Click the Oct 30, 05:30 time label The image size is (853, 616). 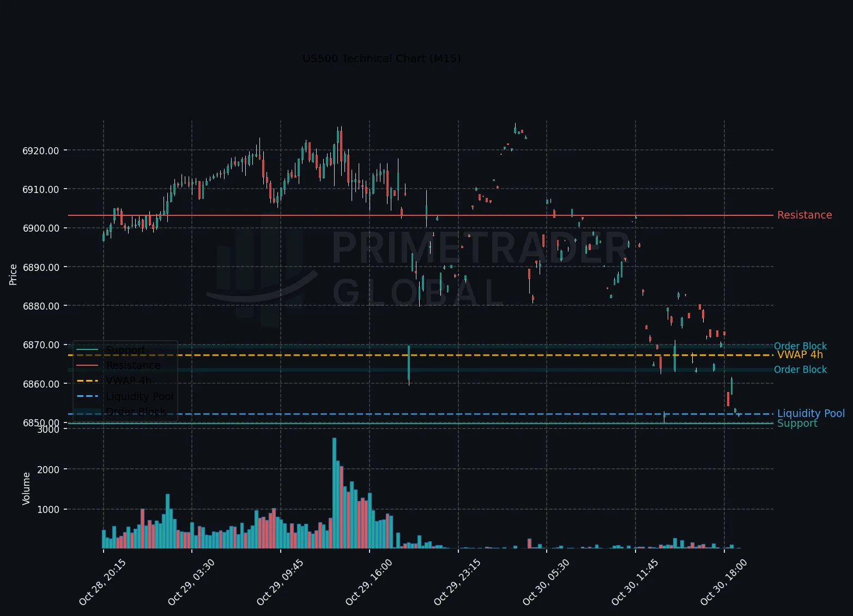(546, 582)
